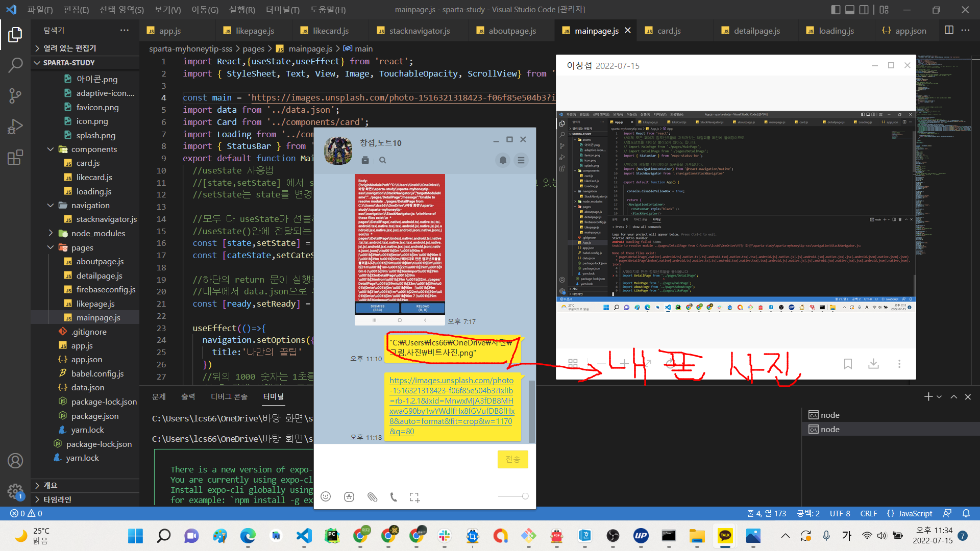
Task: Open the unsplash image link in chat
Action: pos(452,406)
